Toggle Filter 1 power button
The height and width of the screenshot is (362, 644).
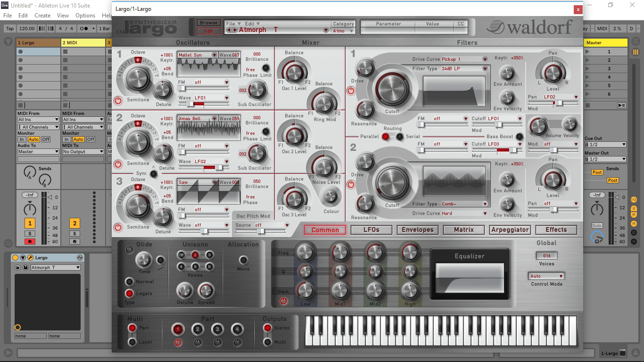351,91
